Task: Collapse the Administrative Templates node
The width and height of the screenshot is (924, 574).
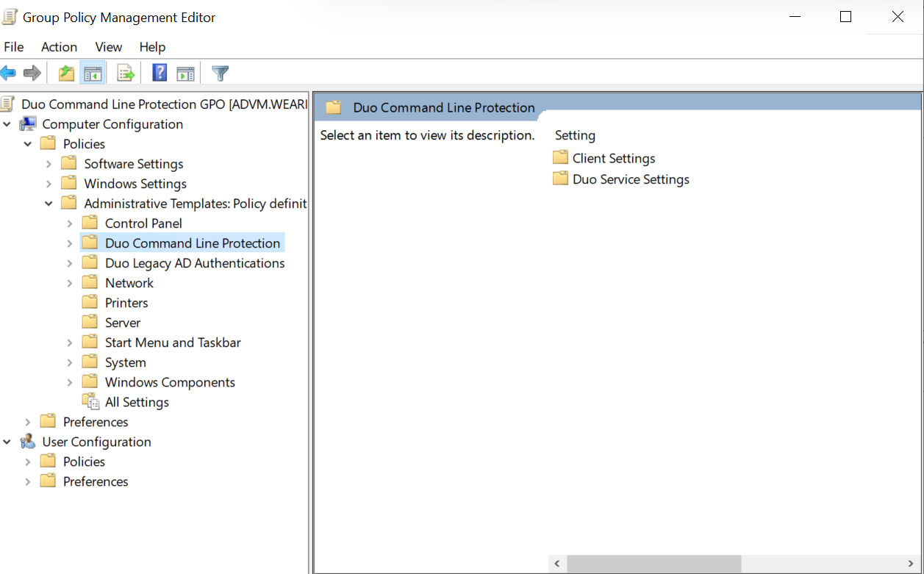Action: (49, 203)
